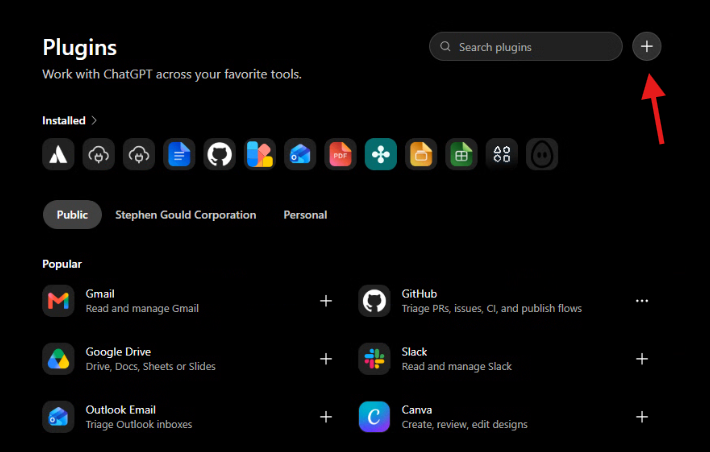Image resolution: width=710 pixels, height=452 pixels.
Task: Add the Outlook Email plugin
Action: 326,417
